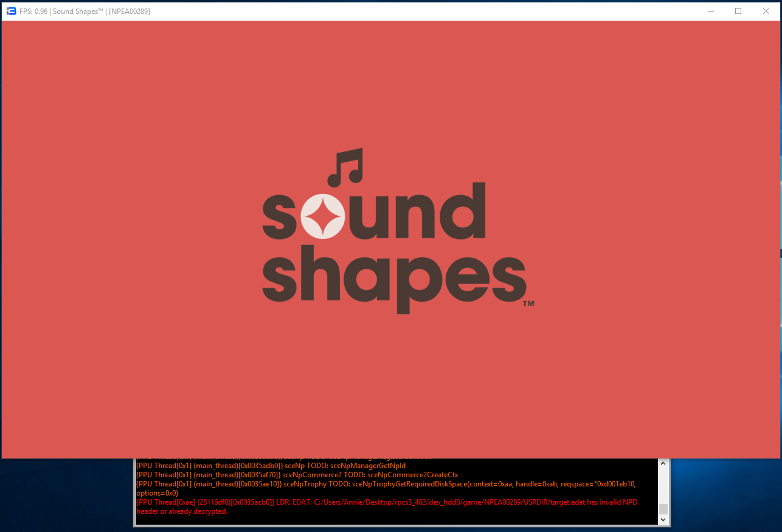Select the "sceNpCommerce2CreateCtx" log line
This screenshot has width=782, height=532.
pyautogui.click(x=297, y=475)
